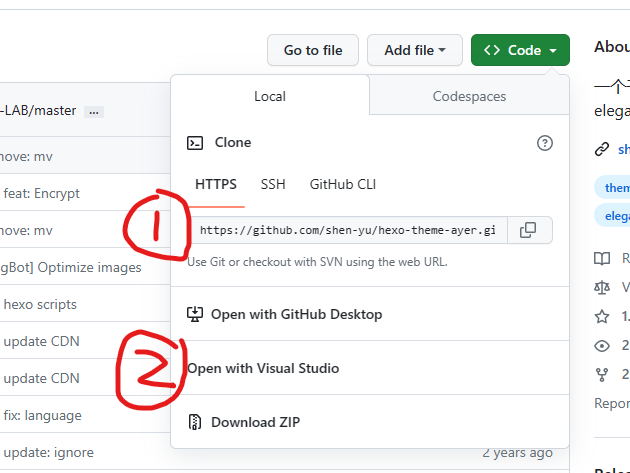Click the Readme book icon

(x=602, y=258)
